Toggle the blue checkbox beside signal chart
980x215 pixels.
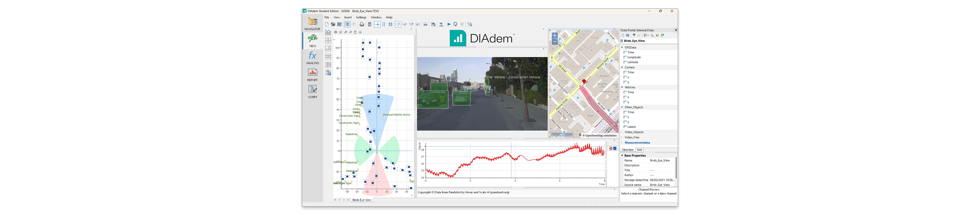[x=615, y=149]
